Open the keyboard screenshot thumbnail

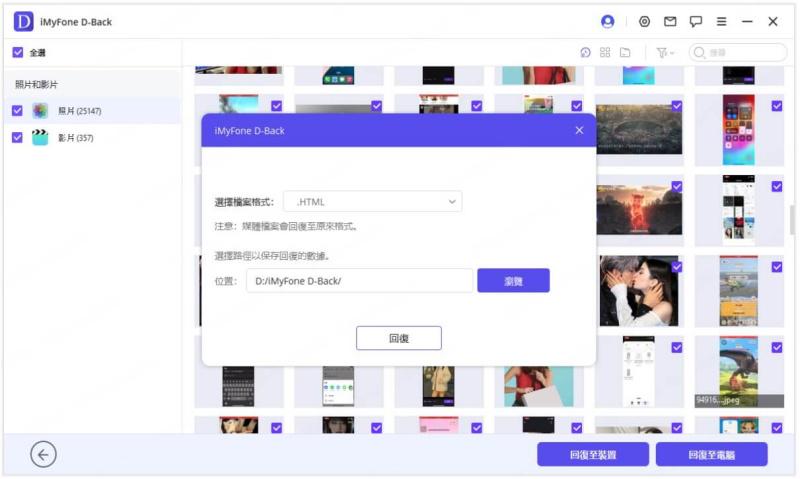pos(238,386)
